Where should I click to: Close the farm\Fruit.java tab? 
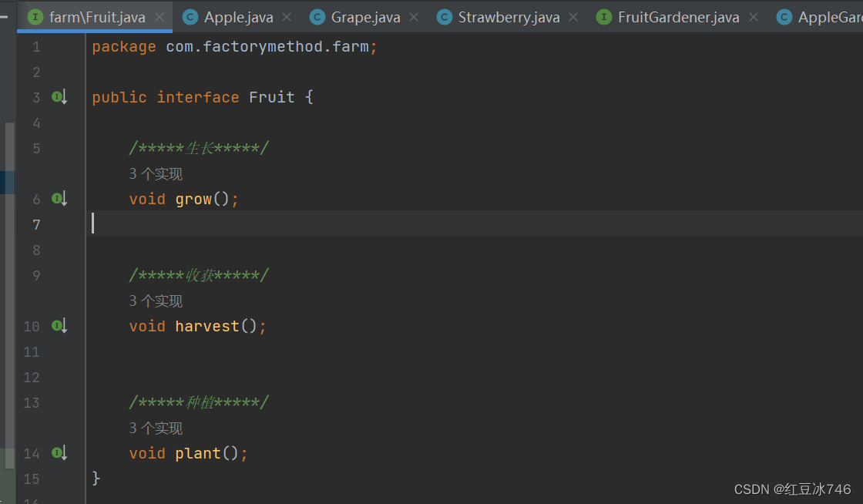(x=160, y=17)
